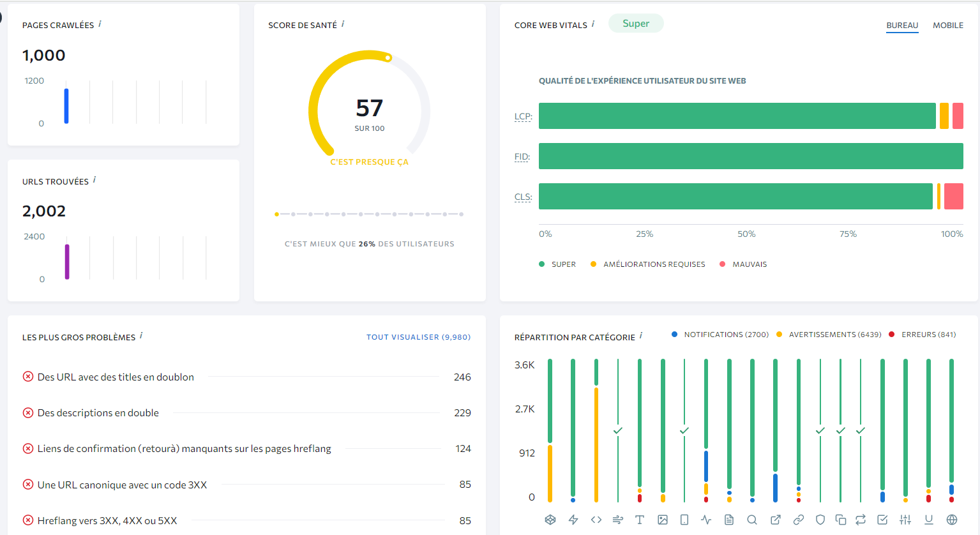
Task: Click the underline U category icon
Action: [x=929, y=520]
